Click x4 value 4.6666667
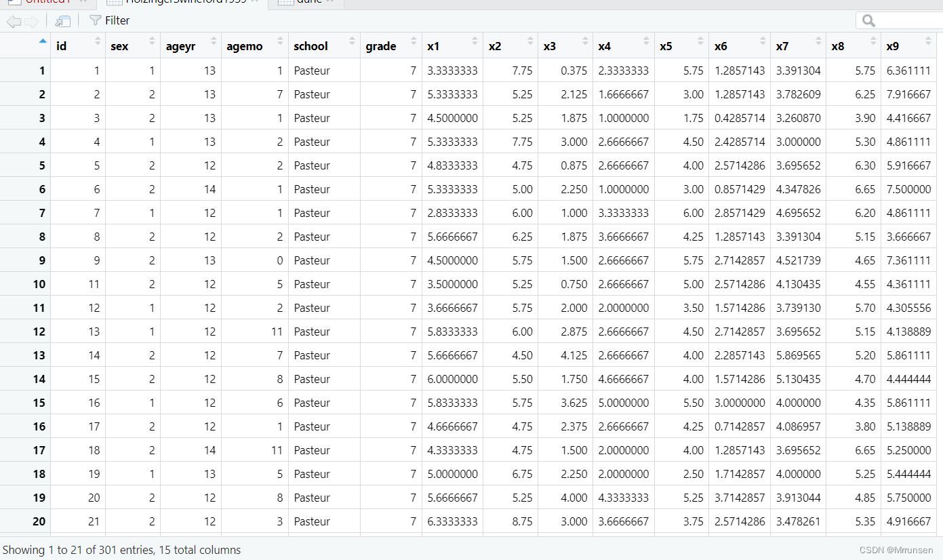Image resolution: width=943 pixels, height=560 pixels. tap(623, 379)
